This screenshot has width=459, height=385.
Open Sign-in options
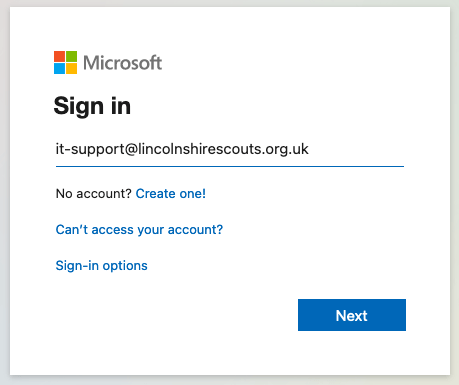pyautogui.click(x=101, y=266)
